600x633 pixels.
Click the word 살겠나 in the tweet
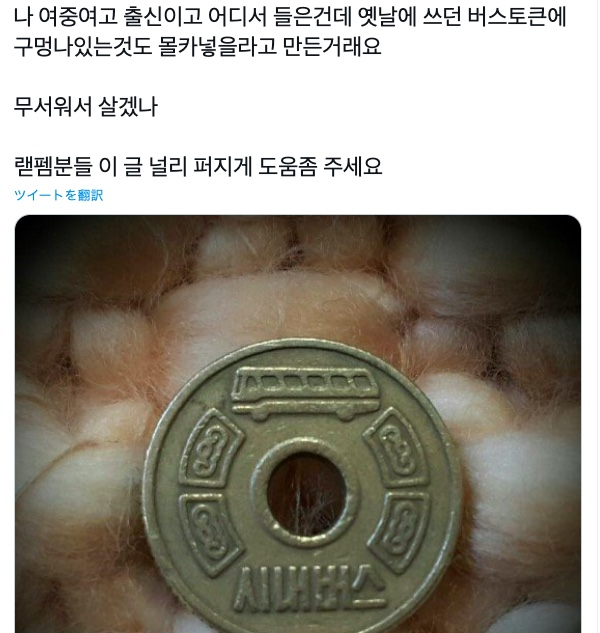click(x=128, y=107)
